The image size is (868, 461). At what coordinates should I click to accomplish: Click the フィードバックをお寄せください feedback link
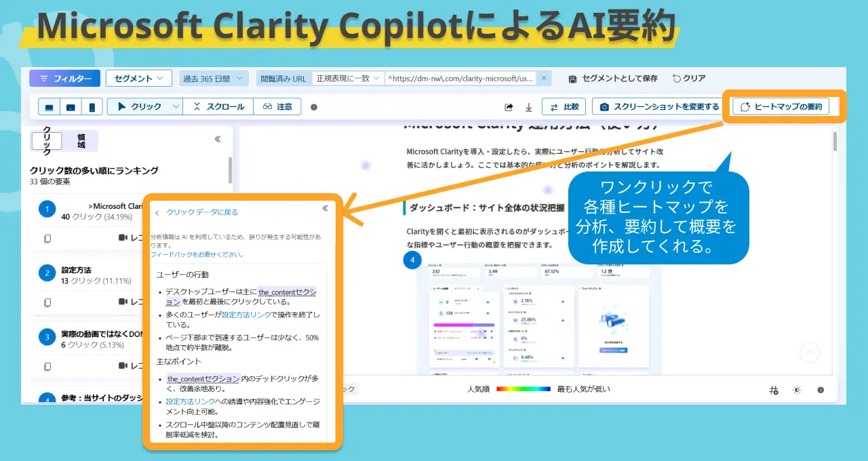click(196, 254)
